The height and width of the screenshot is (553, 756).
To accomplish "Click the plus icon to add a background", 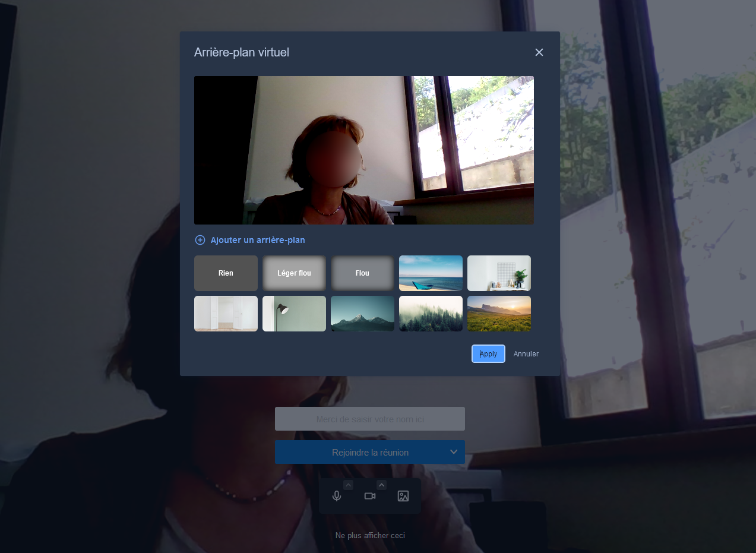I will tap(200, 240).
